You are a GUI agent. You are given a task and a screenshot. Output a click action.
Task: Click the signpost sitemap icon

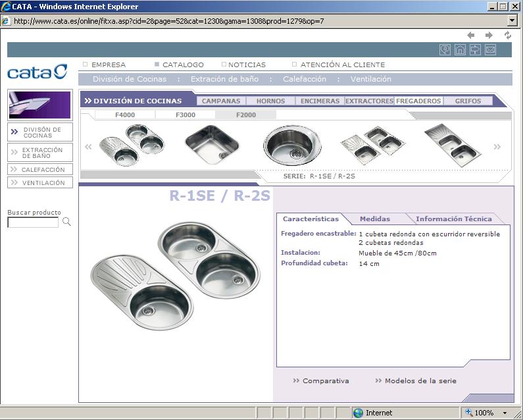coord(475,49)
